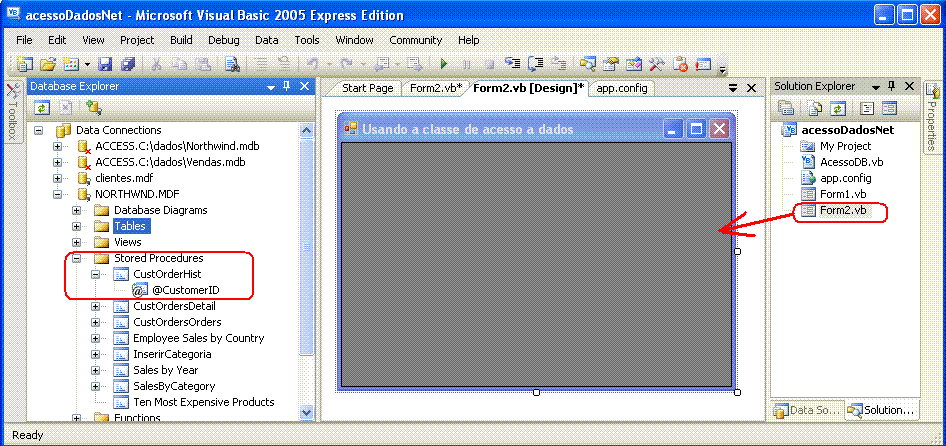Collapse the CustOrderHist procedure node

point(95,274)
